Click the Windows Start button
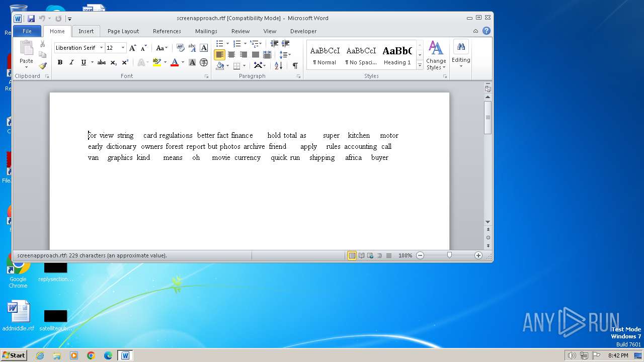The height and width of the screenshot is (362, 644). coord(14,355)
